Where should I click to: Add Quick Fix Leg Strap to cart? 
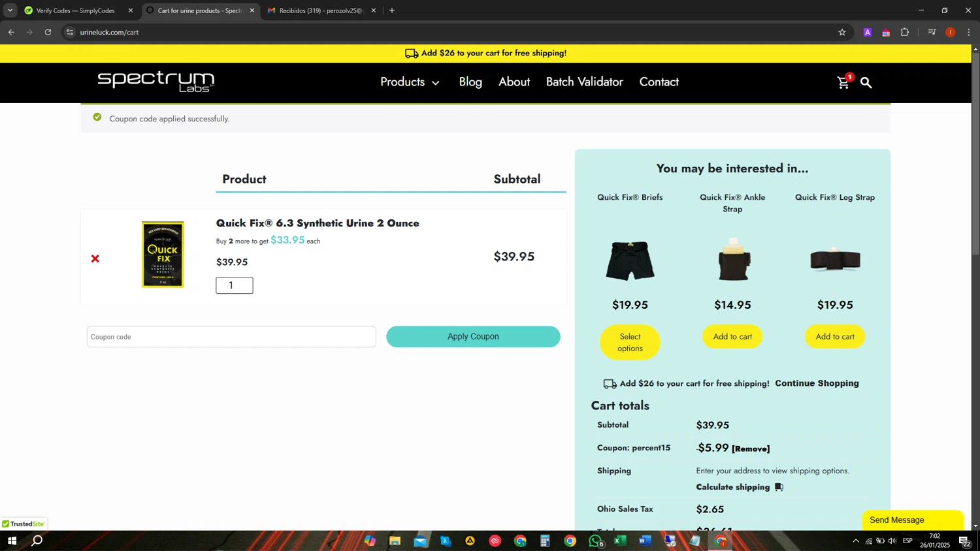click(x=835, y=337)
